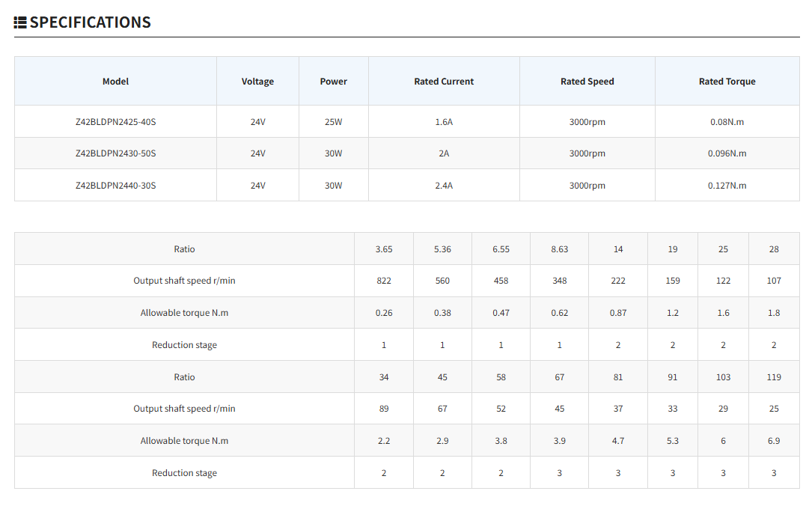Click the 822 output shaft speed value
The image size is (812, 506).
[x=384, y=281]
